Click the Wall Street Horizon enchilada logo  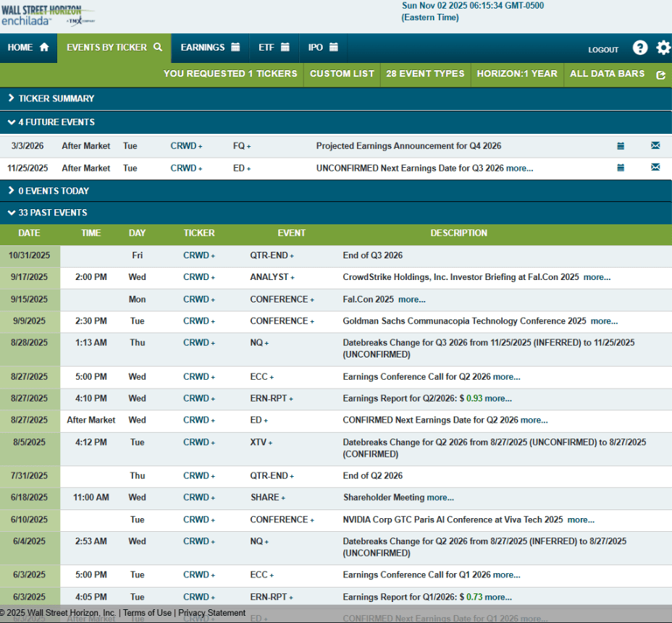click(51, 16)
